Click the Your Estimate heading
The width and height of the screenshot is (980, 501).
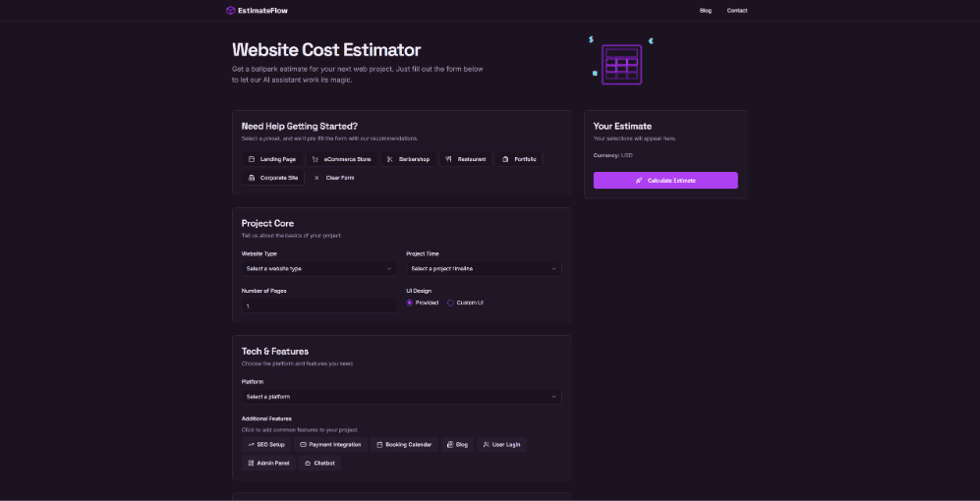[x=622, y=126]
